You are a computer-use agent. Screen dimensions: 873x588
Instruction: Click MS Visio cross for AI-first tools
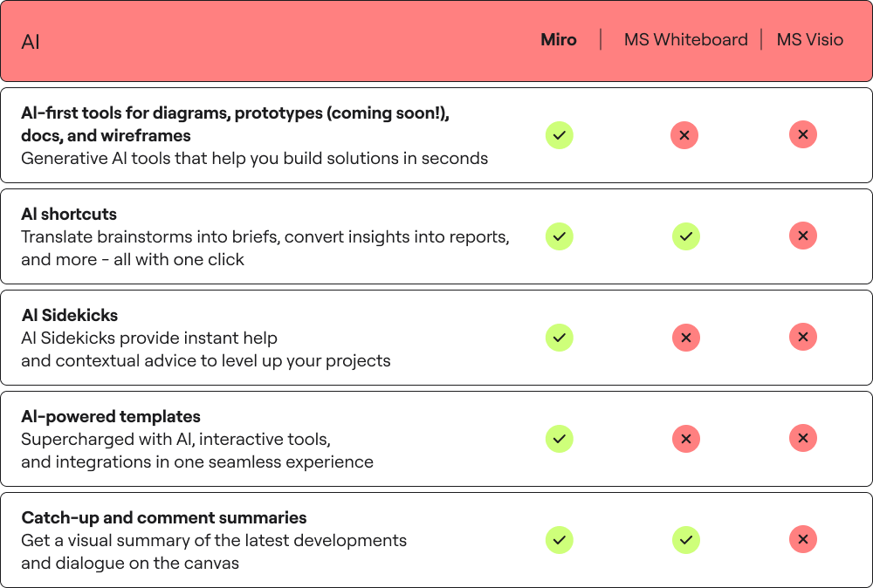pos(803,134)
